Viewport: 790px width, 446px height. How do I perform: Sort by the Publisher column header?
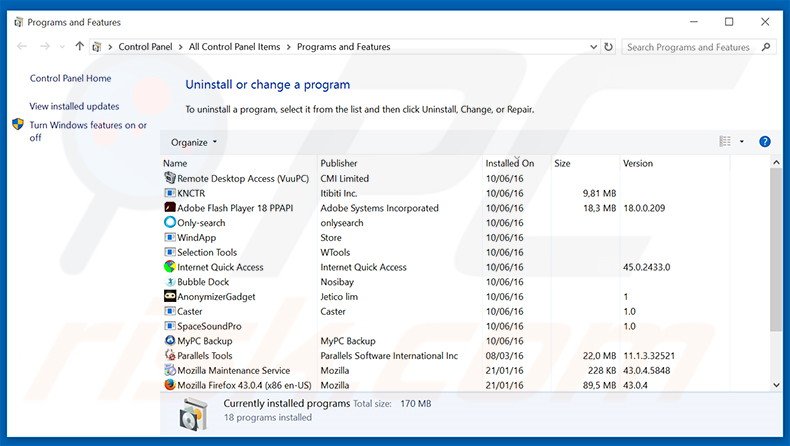pos(339,163)
